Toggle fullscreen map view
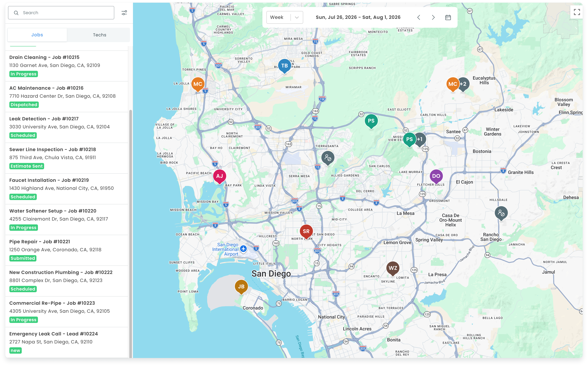 coord(577,12)
